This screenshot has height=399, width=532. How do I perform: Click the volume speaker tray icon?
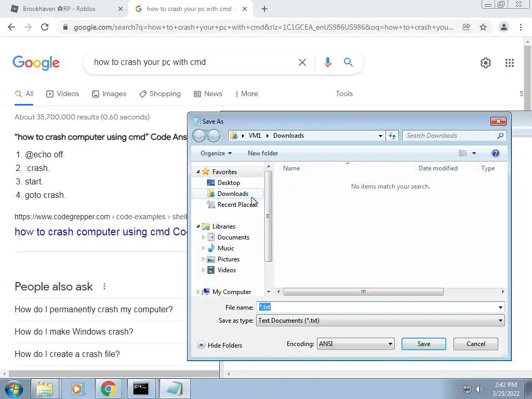click(x=479, y=389)
